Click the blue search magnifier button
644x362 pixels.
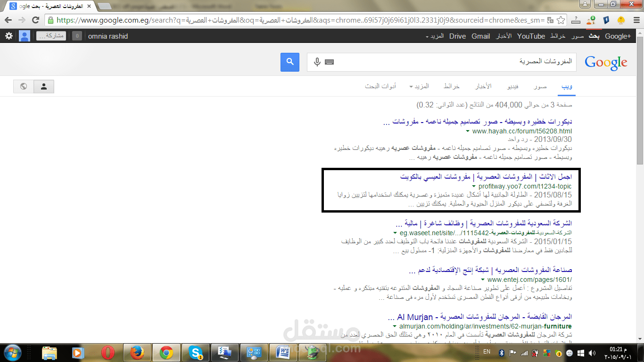290,62
